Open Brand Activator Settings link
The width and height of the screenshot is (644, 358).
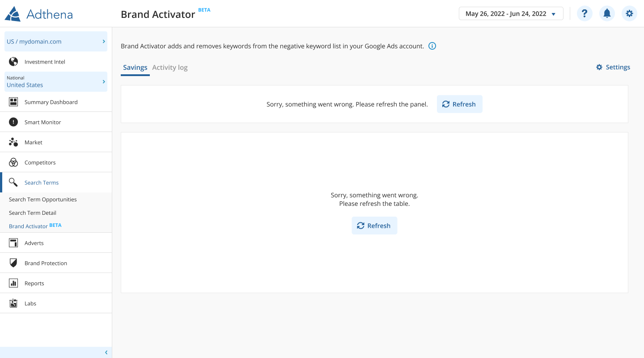click(613, 67)
